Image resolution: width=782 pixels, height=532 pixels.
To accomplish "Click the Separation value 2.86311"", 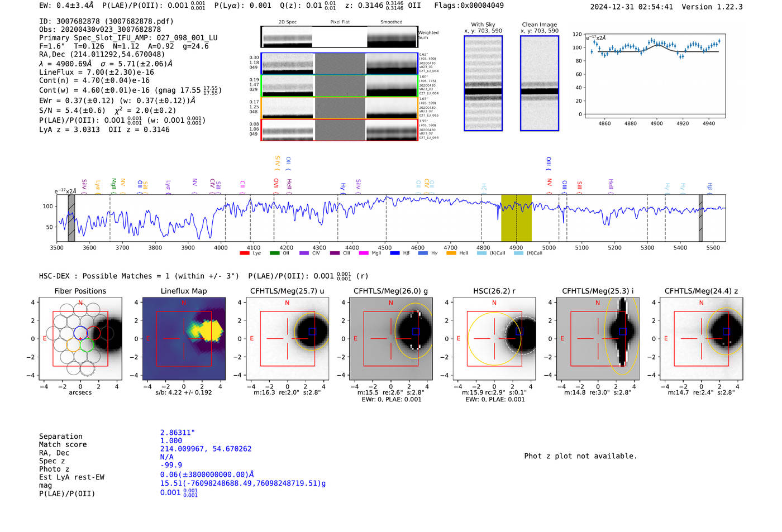I will [x=178, y=433].
